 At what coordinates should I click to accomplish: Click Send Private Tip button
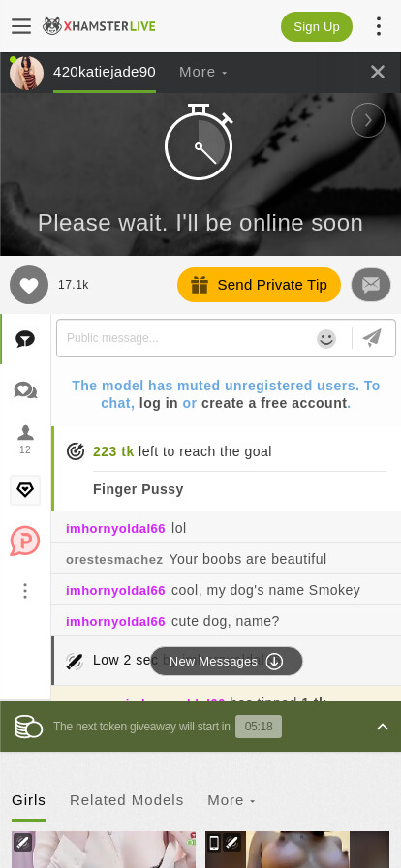[x=259, y=285]
